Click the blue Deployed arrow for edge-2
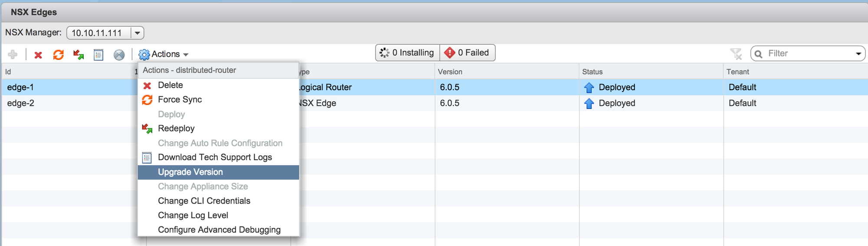The height and width of the screenshot is (246, 868). [x=589, y=104]
